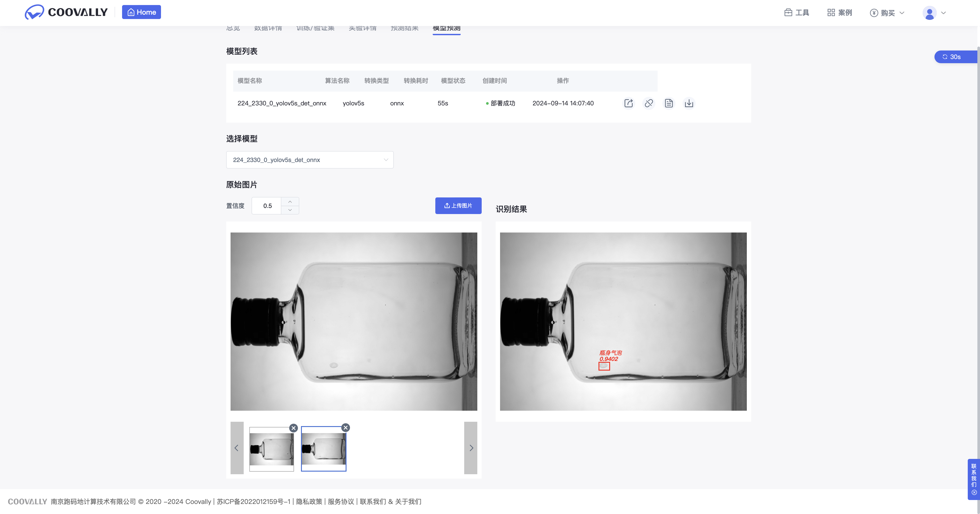Open the 案例 menu
This screenshot has height=514, width=980.
click(x=840, y=12)
